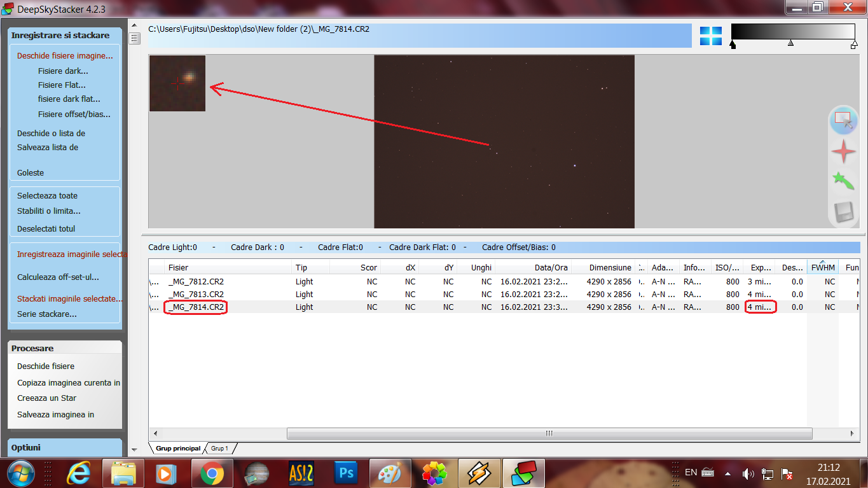Click Fisiere dark link
Viewport: 868px width, 488px height.
tap(63, 71)
